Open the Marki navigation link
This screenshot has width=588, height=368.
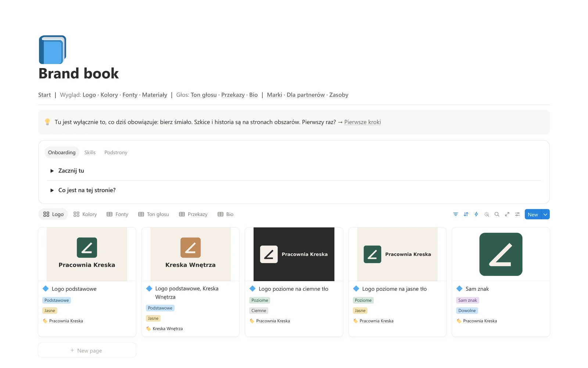(275, 95)
